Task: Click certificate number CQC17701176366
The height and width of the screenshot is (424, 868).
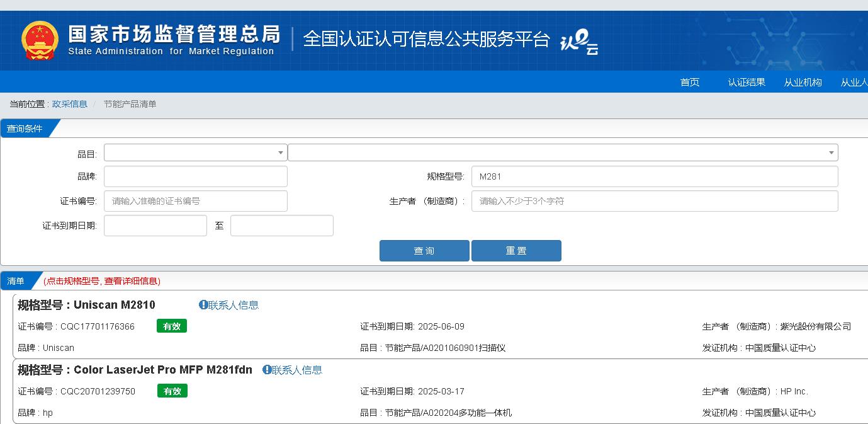Action: 98,326
